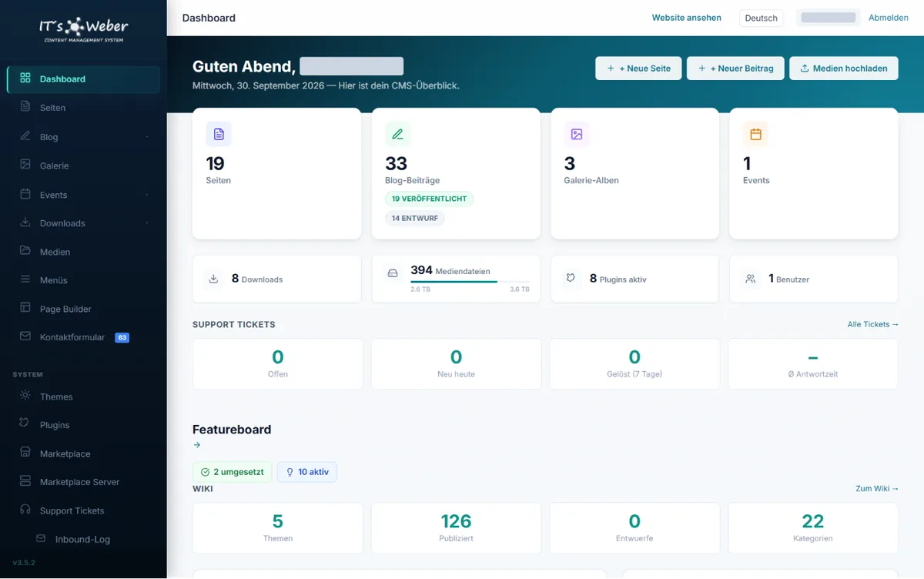This screenshot has width=924, height=579.
Task: Click the green pencil icon on Blog-Beiträge card
Action: [397, 134]
